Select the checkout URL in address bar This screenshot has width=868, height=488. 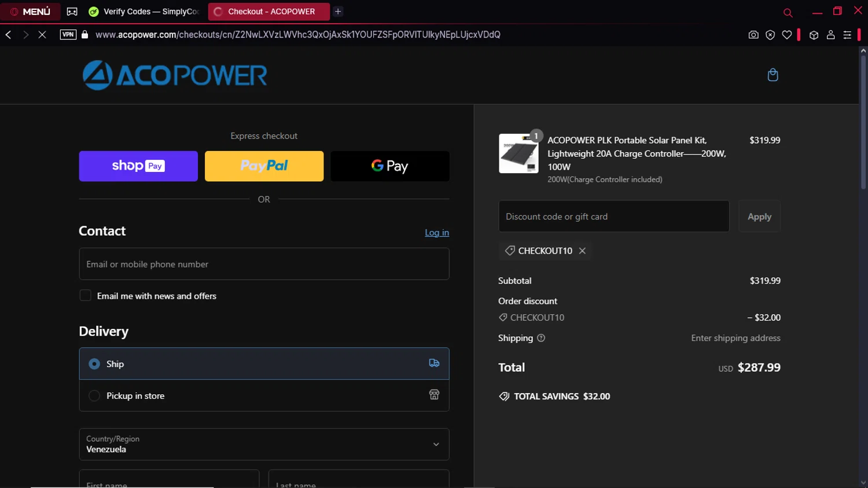[298, 35]
